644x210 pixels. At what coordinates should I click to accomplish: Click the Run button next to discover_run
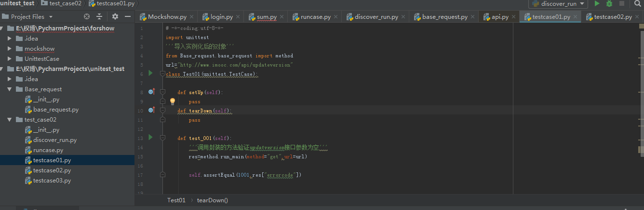pyautogui.click(x=597, y=3)
